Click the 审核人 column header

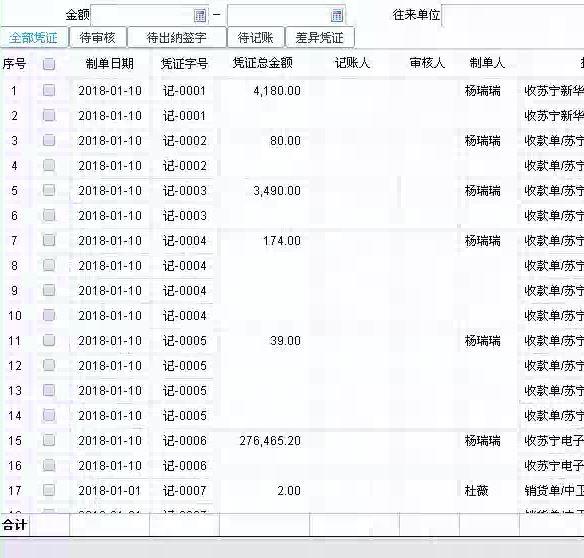427,63
